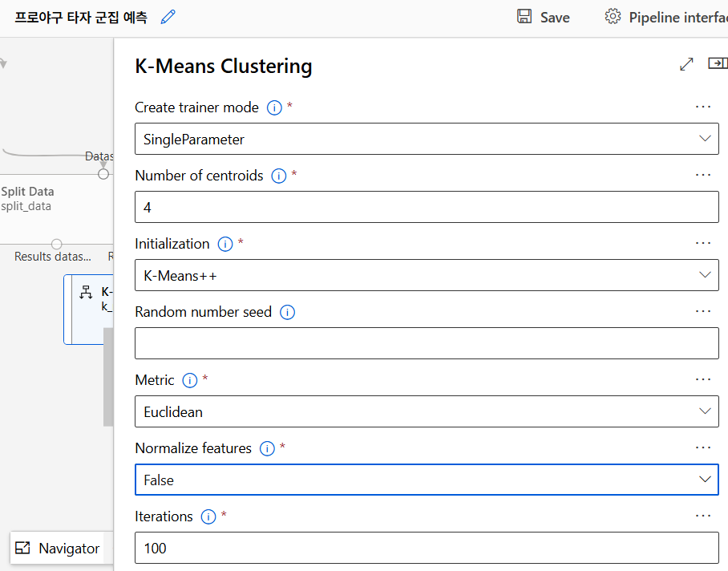Open Pipeline interface gear settings
This screenshot has height=571, width=728.
tap(613, 17)
